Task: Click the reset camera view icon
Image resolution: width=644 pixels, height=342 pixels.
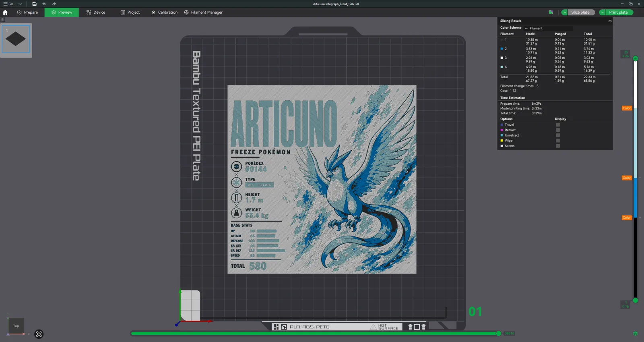Action: pyautogui.click(x=39, y=334)
